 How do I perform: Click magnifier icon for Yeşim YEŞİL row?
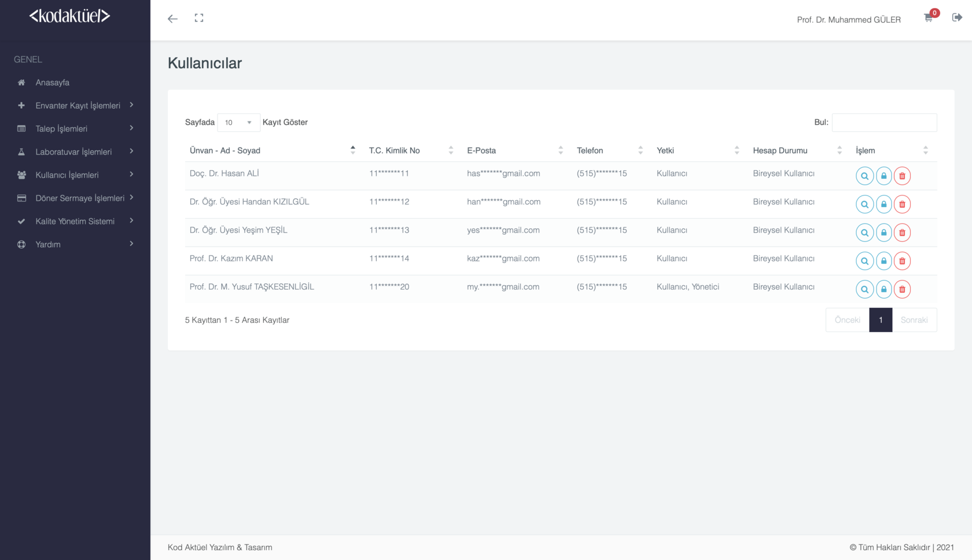[864, 233]
